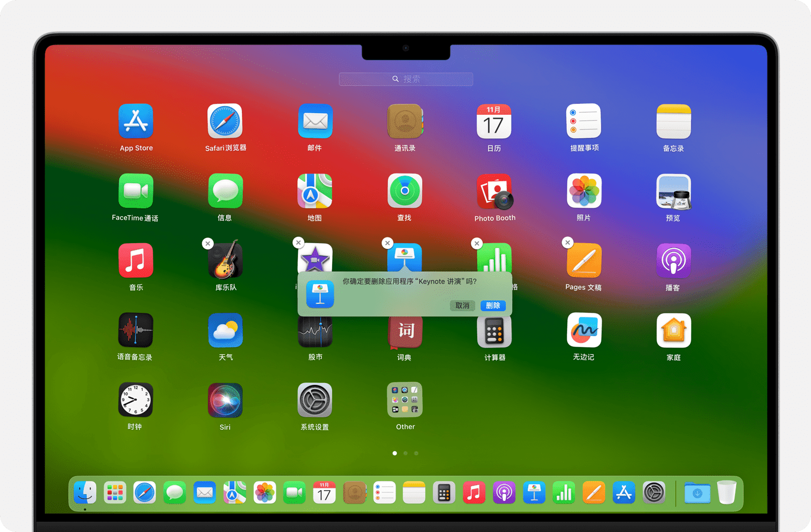The height and width of the screenshot is (532, 811).
Task: Open 备忘录 in Launchpad grid
Action: point(674,121)
